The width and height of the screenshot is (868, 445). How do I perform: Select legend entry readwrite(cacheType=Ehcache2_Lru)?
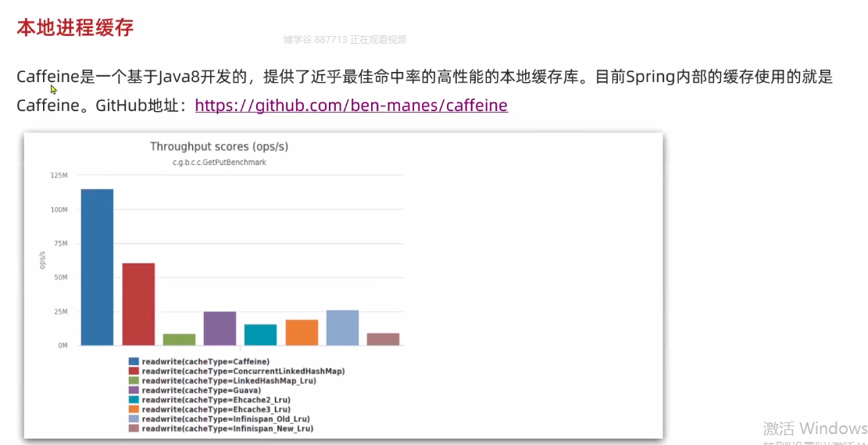coord(216,400)
